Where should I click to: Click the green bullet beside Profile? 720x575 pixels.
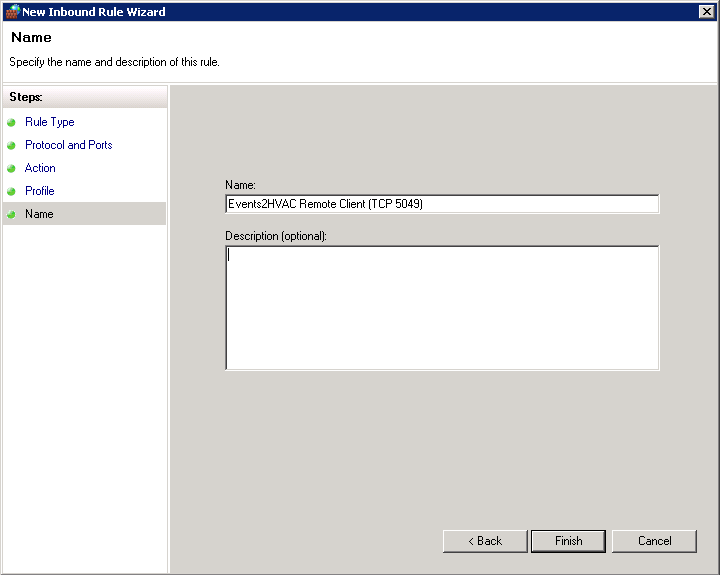[11, 191]
